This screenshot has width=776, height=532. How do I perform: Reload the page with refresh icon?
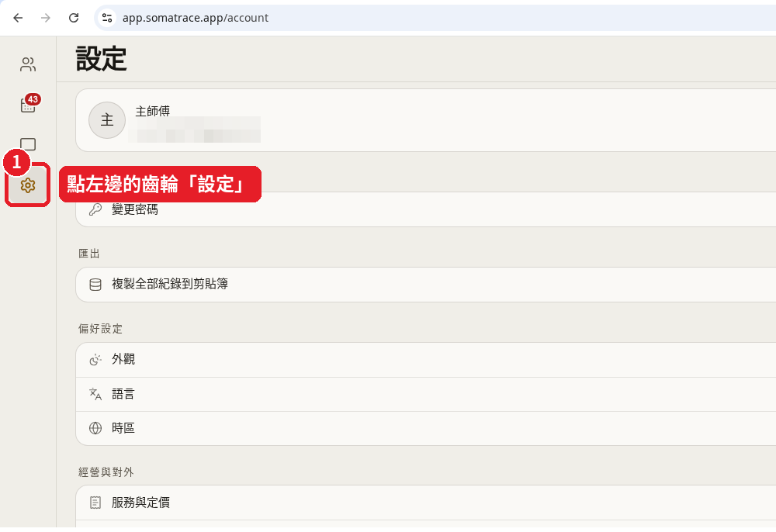pos(74,18)
